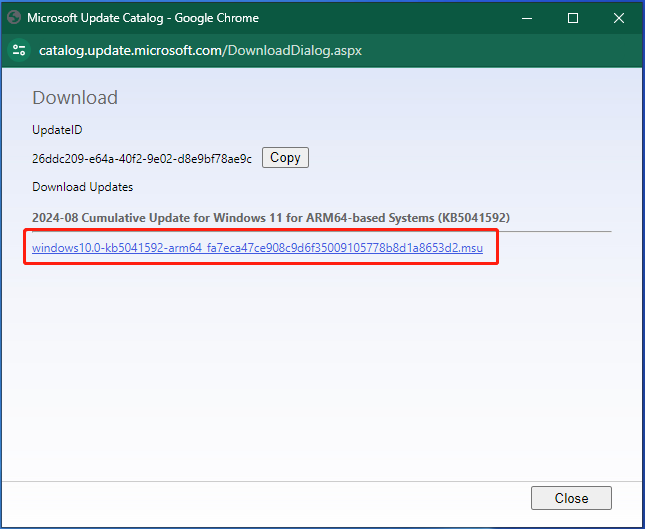Click the 2024-08 Cumulative Update title text
The width and height of the screenshot is (645, 529).
pyautogui.click(x=273, y=218)
